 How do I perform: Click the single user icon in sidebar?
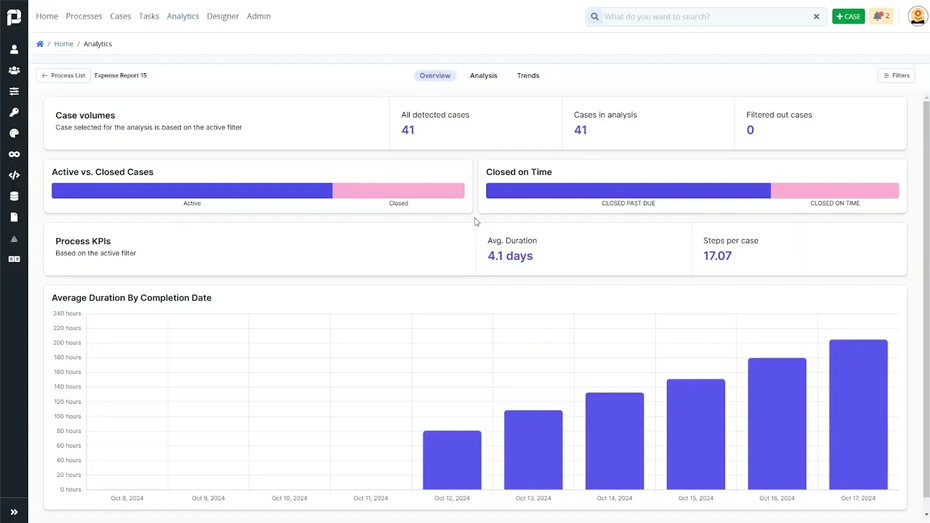[x=14, y=49]
